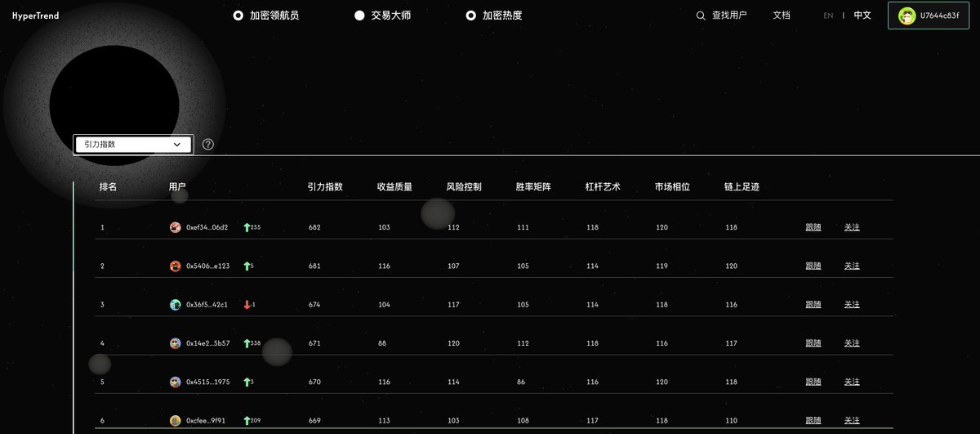Viewport: 980px width, 434px height.
Task: Switch language to EN
Action: tap(828, 16)
